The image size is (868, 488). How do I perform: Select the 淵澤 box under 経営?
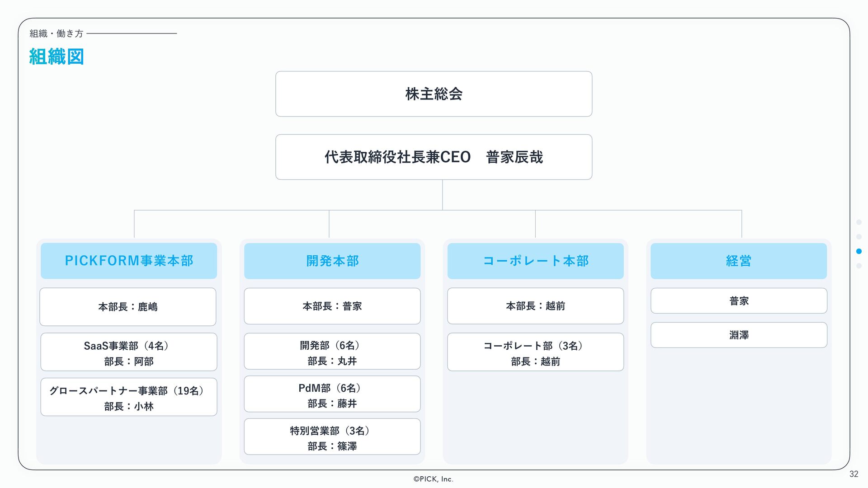pos(739,335)
